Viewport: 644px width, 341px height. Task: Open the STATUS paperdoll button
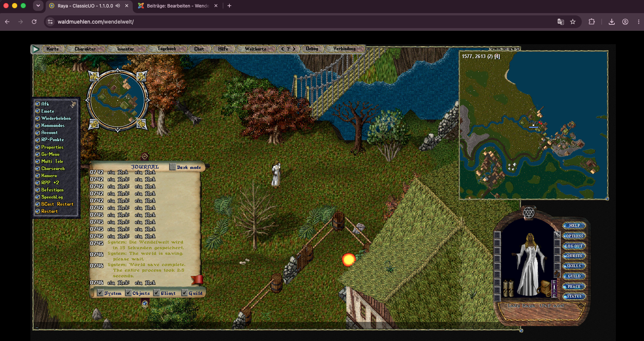(574, 296)
